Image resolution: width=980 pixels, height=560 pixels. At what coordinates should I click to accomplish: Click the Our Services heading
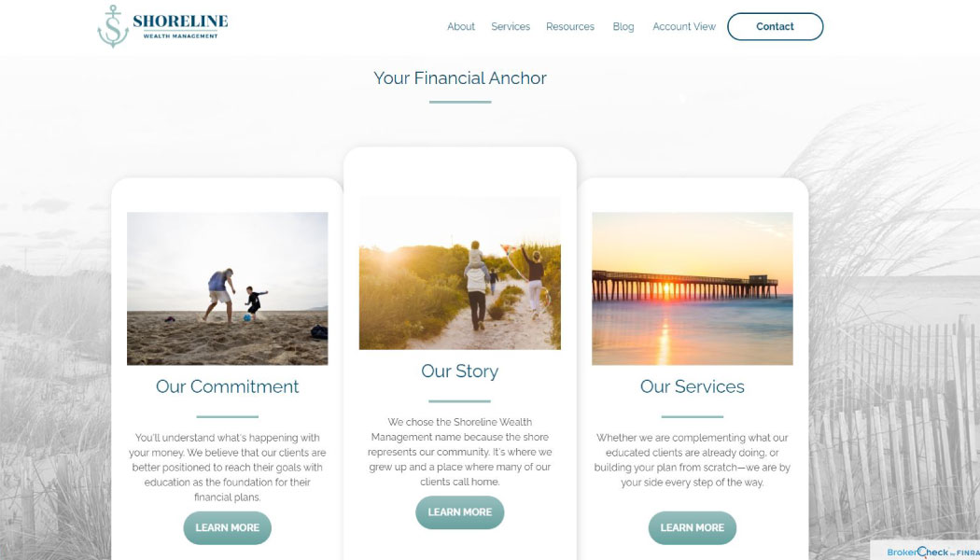(692, 386)
